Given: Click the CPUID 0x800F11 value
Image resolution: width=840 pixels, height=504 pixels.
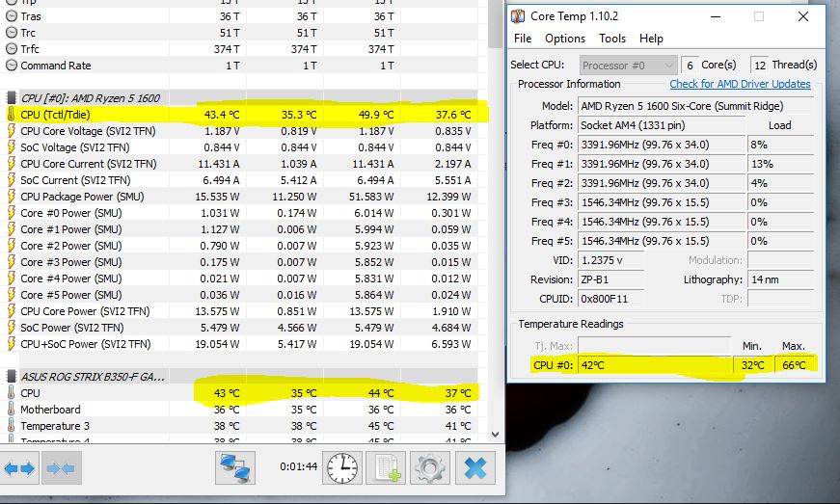Looking at the screenshot, I should click(610, 299).
